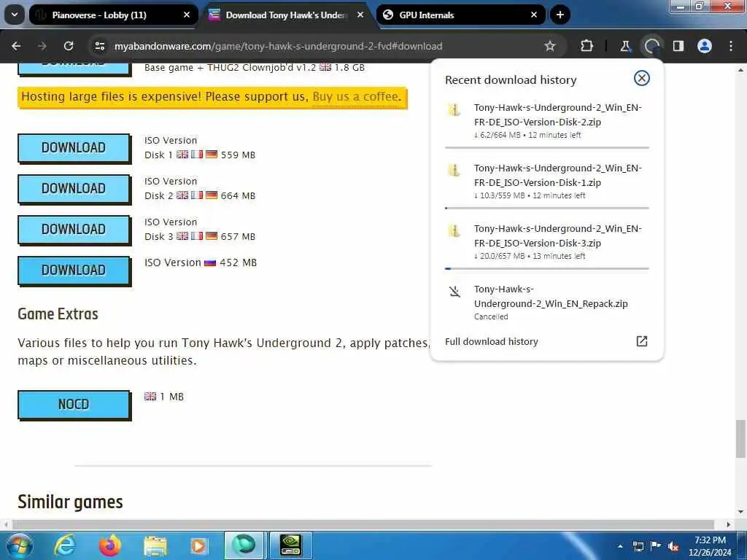Screen dimensions: 747x560
Task: Switch to GPU Internals tab
Action: pyautogui.click(x=461, y=15)
